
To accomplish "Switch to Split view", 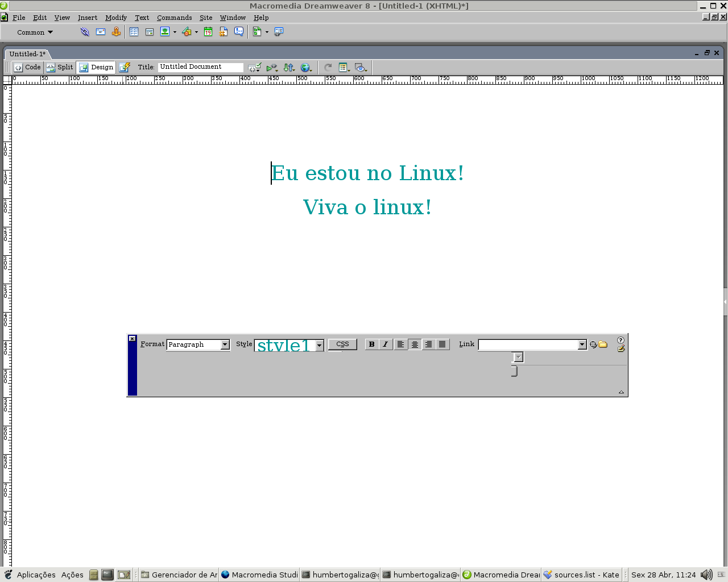I will click(x=60, y=67).
